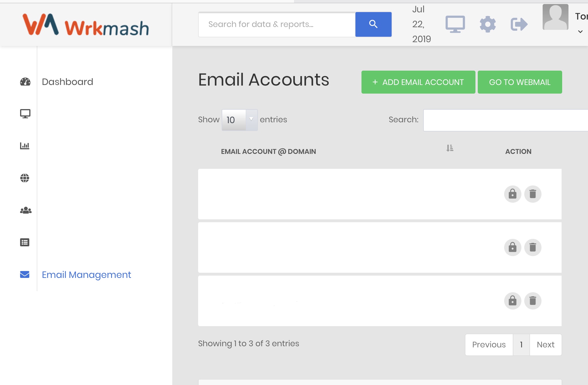Screen dimensions: 588x385
Task: Delete the first email account via trash icon
Action: pos(533,194)
